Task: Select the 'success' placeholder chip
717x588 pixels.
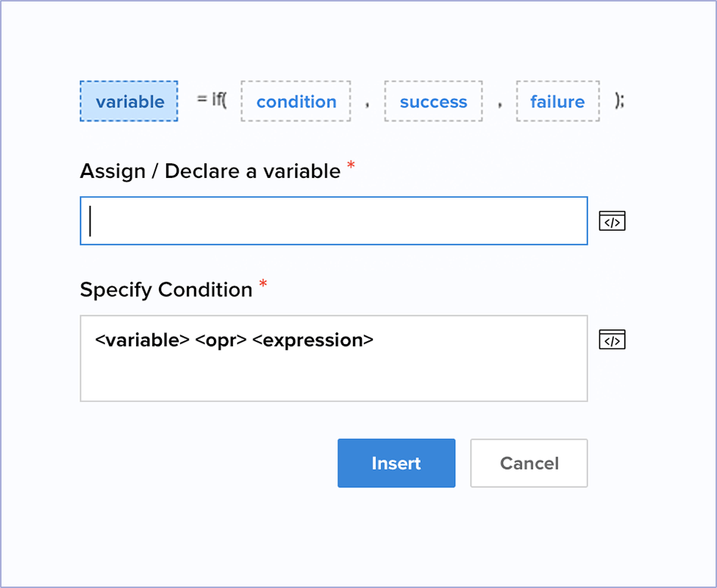Action: (433, 101)
